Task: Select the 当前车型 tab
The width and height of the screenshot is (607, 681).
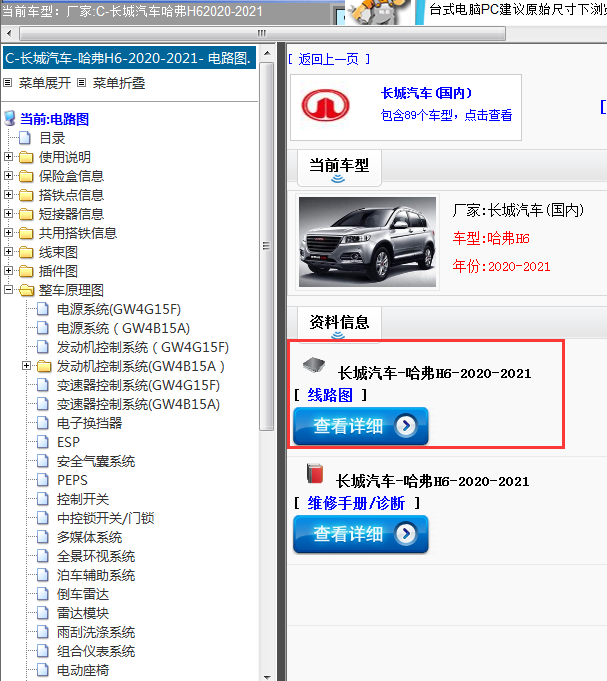Action: [x=339, y=168]
